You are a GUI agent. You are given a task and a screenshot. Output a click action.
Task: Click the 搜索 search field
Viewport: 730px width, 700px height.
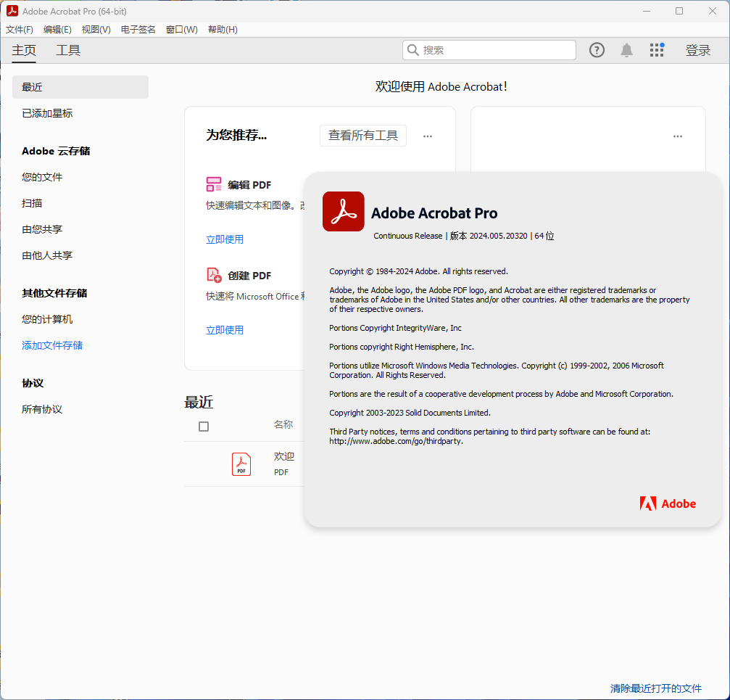(x=489, y=50)
